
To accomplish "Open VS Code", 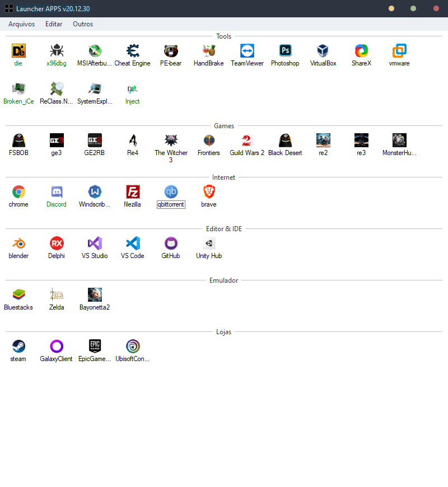I will 133,243.
